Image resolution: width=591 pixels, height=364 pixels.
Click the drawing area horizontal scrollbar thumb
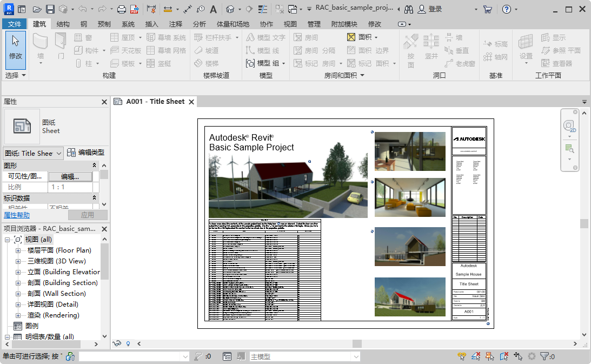357,343
